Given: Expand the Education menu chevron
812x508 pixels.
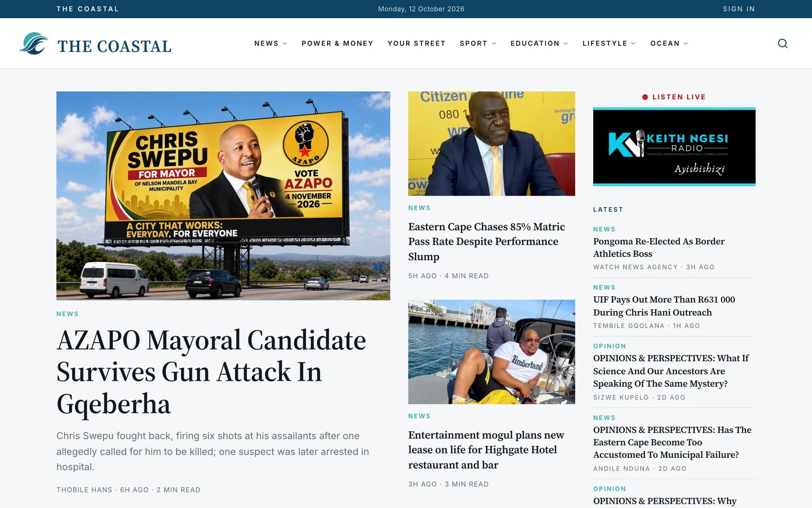Looking at the screenshot, I should [566, 43].
